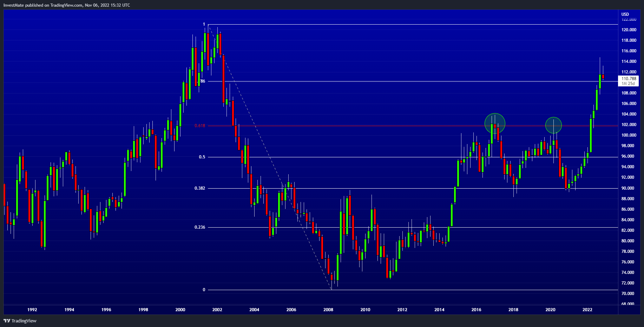Click the 90.000 price axis label
The height and width of the screenshot is (327, 644).
coord(629,188)
